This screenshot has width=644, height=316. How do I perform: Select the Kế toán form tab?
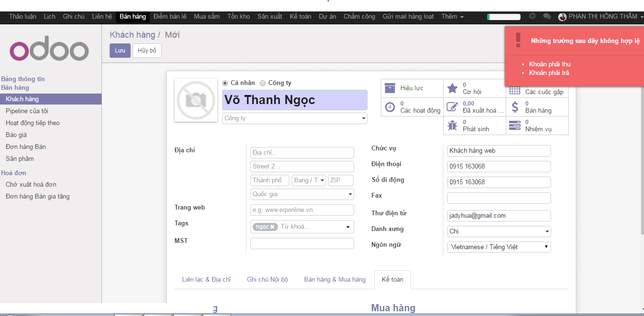click(x=392, y=280)
